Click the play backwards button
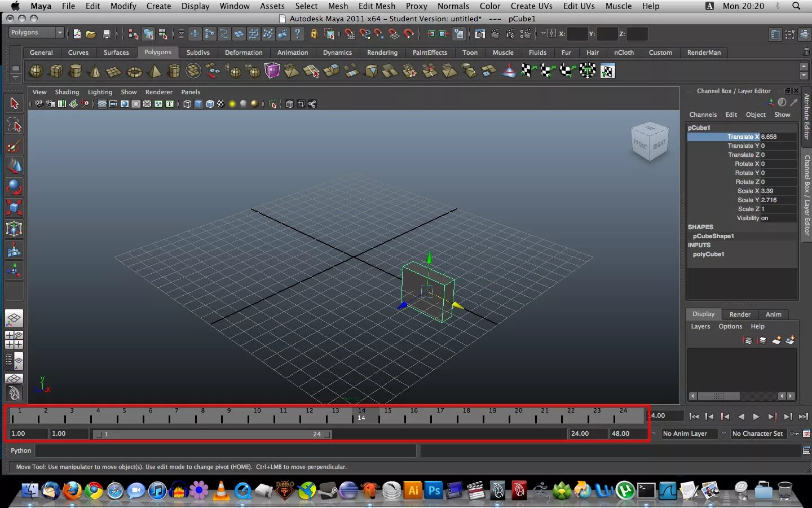 click(x=741, y=417)
